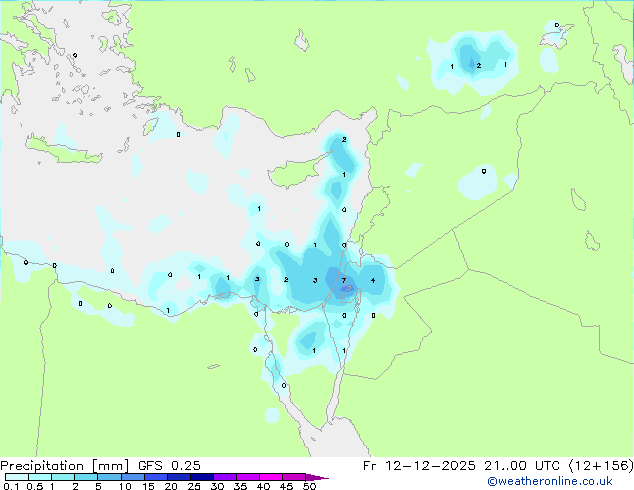Click the legend label '35'
Screen dimensions: 634x490
tap(240, 486)
